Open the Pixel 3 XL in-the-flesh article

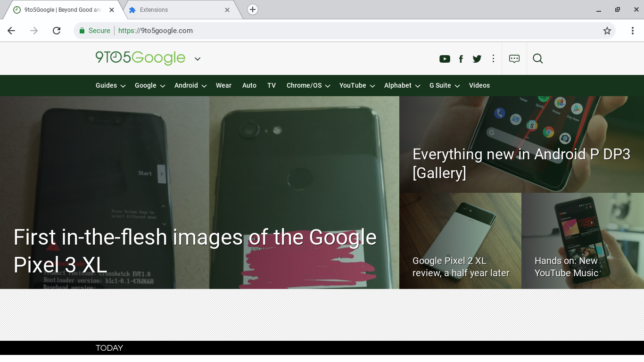(195, 250)
